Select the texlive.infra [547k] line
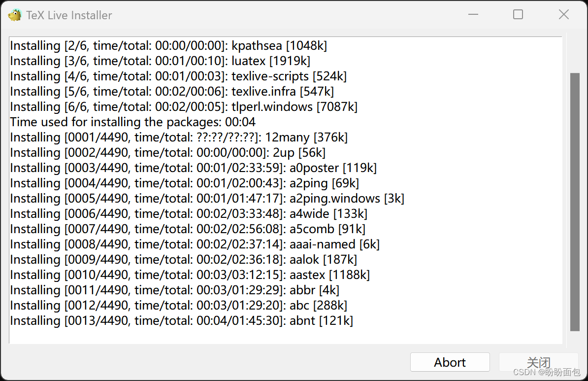This screenshot has height=381, width=588. (x=172, y=92)
